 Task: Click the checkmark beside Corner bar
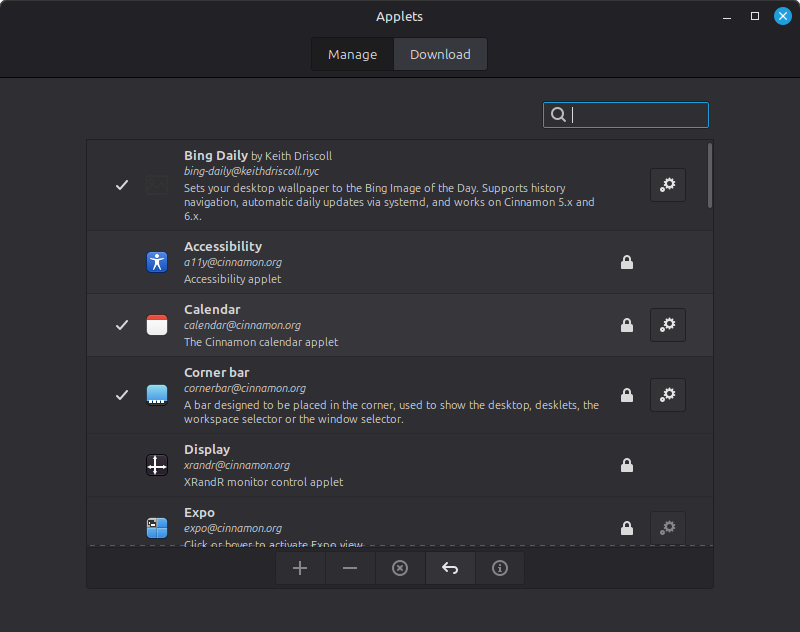122,395
